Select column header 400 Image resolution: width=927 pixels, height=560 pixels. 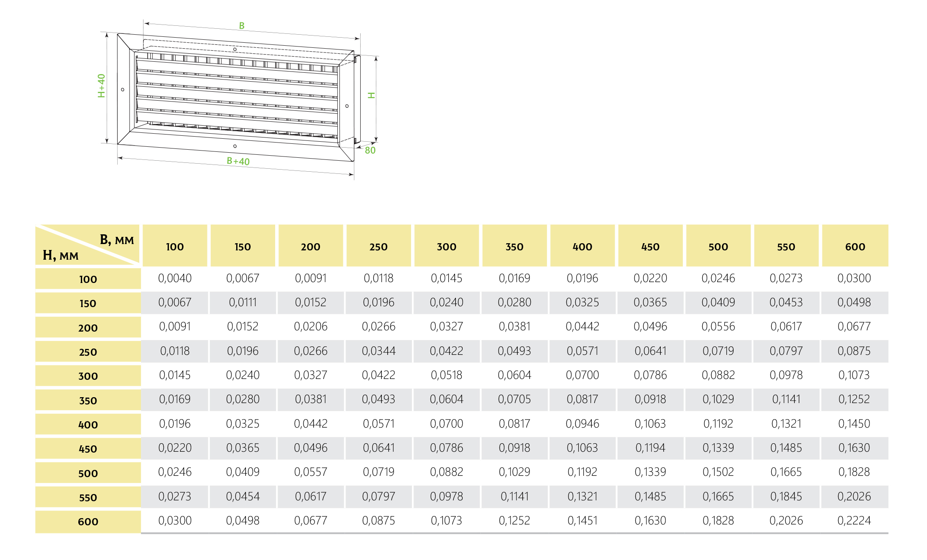[x=582, y=246]
